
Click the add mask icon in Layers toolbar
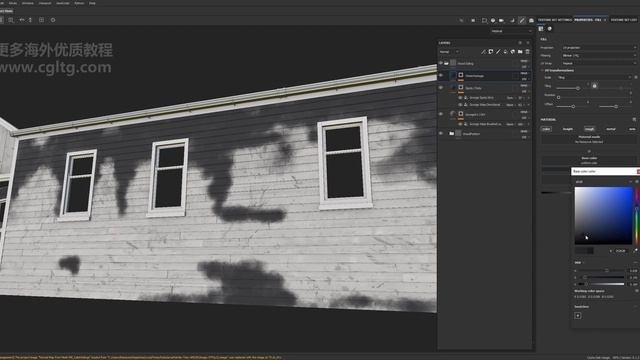click(491, 52)
